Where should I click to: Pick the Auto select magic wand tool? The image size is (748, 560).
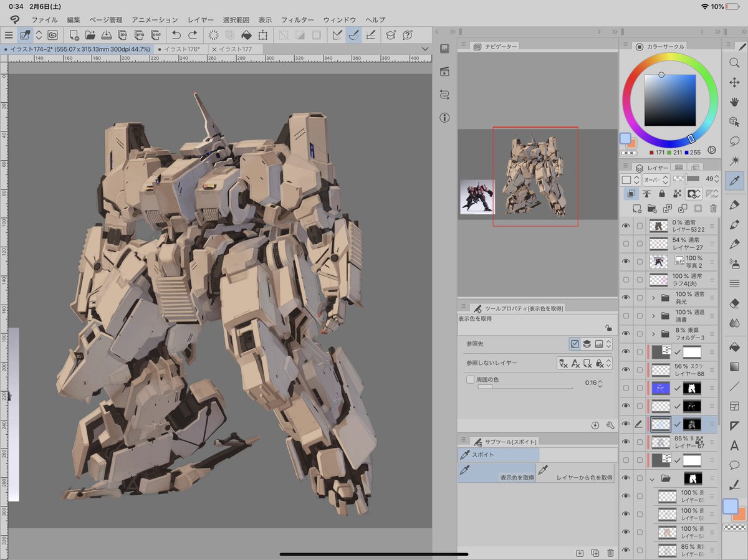pyautogui.click(x=734, y=161)
